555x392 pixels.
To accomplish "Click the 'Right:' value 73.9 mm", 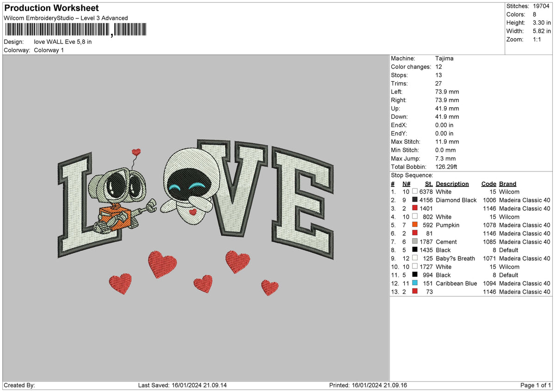I will point(447,100).
